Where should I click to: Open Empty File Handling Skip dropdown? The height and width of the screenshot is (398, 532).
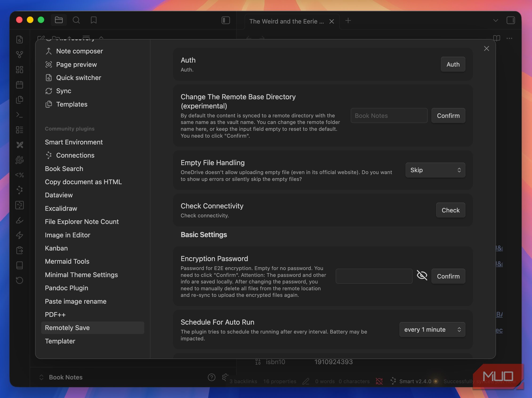pyautogui.click(x=435, y=170)
